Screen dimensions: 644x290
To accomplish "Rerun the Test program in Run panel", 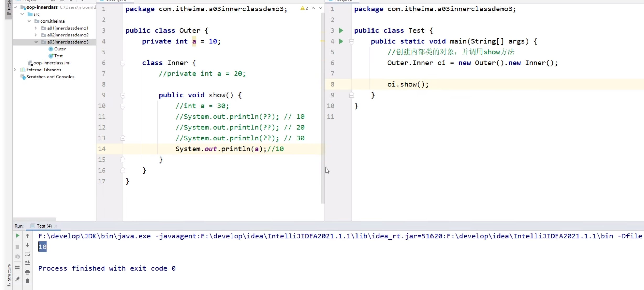I will (x=17, y=236).
